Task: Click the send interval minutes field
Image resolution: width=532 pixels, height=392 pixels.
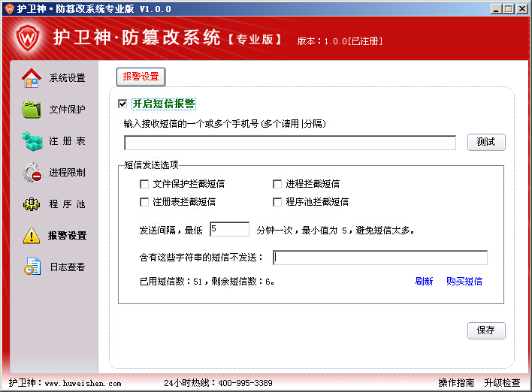Action: coord(230,229)
